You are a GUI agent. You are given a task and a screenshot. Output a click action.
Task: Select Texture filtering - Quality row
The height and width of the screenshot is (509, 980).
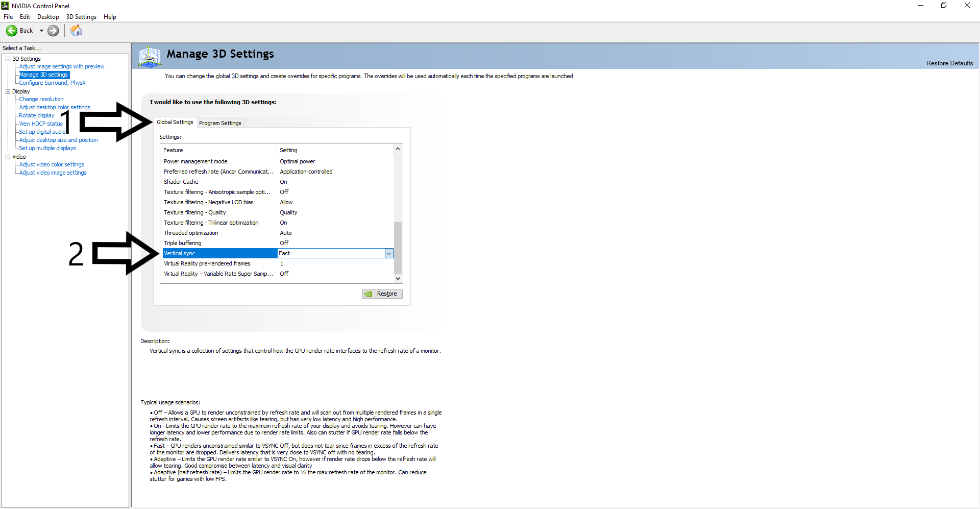click(278, 212)
